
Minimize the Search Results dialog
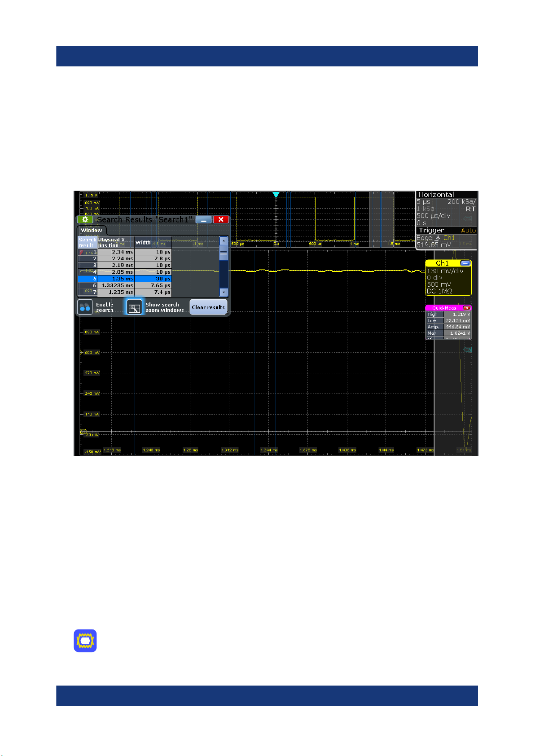click(x=203, y=219)
